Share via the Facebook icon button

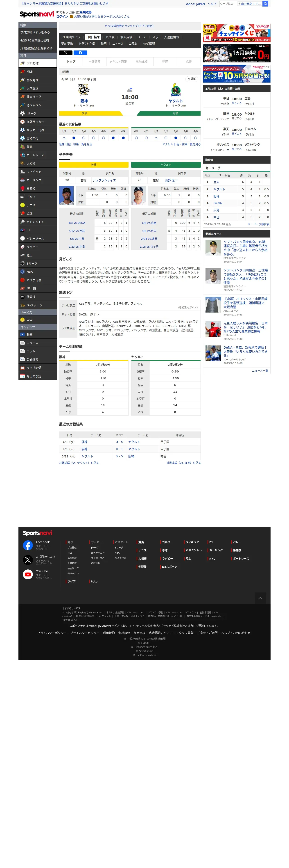80,53
